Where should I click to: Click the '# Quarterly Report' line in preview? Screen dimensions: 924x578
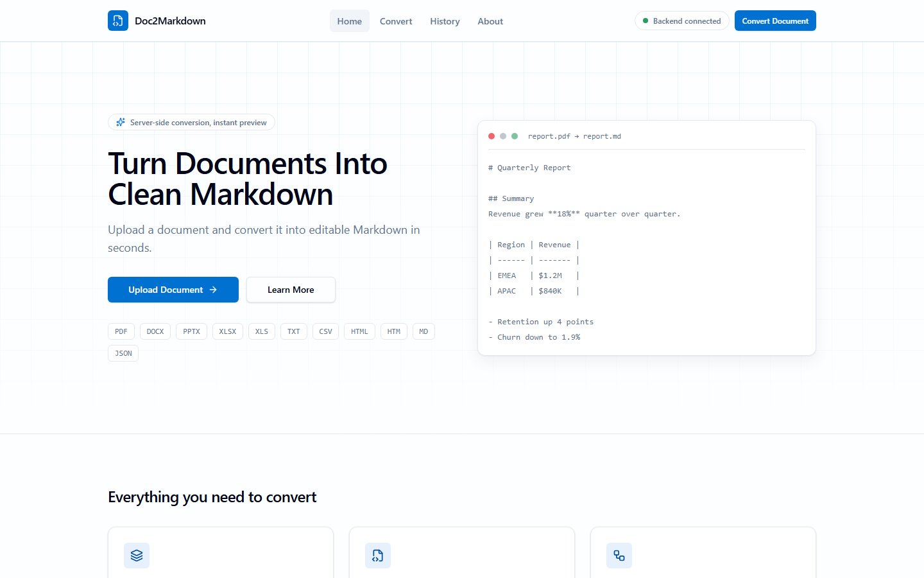click(529, 168)
